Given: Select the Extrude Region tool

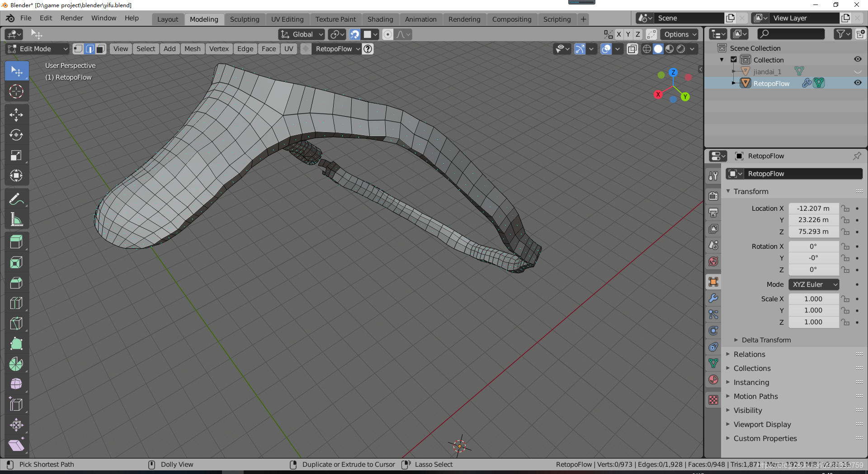Looking at the screenshot, I should [x=16, y=242].
